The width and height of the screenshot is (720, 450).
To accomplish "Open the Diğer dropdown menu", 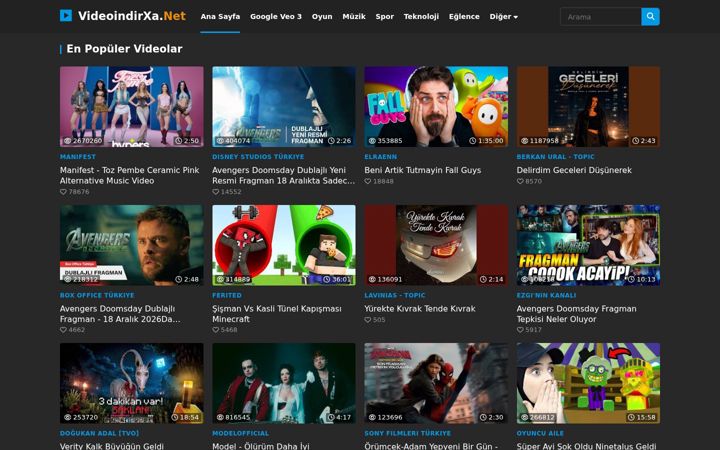I will pyautogui.click(x=503, y=17).
